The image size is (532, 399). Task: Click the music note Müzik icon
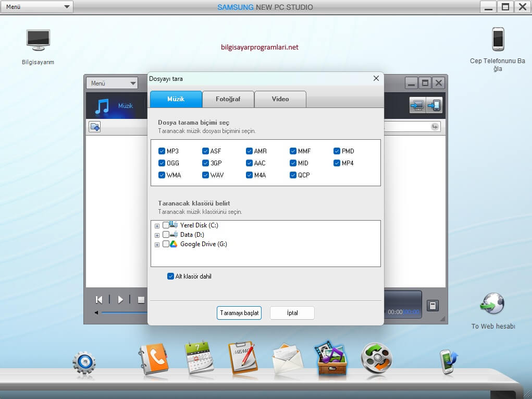click(x=102, y=106)
